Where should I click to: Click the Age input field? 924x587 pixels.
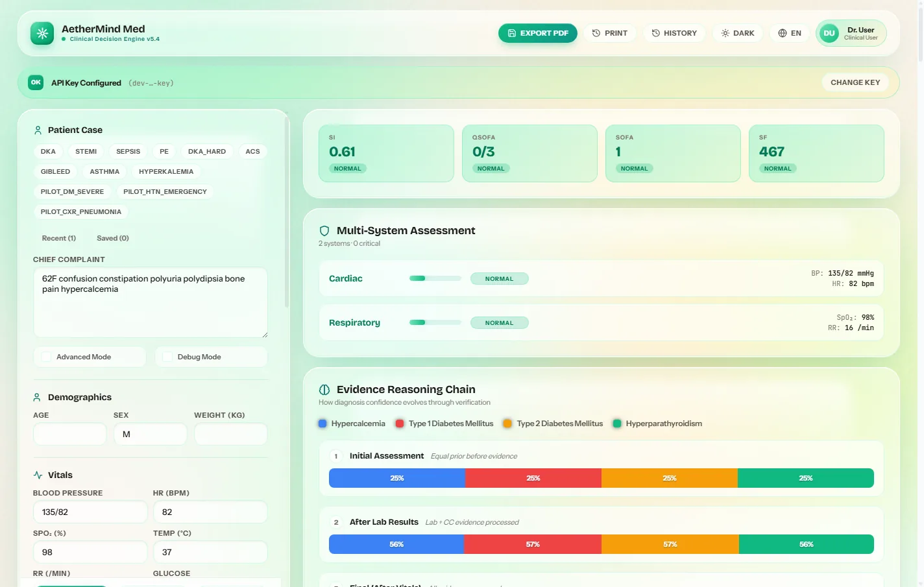coord(69,434)
